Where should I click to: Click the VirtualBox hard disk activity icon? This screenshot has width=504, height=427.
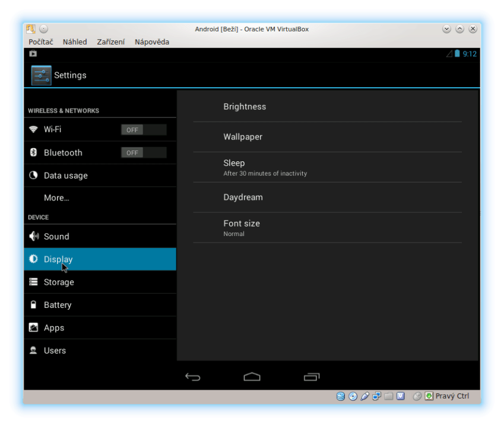pos(341,397)
